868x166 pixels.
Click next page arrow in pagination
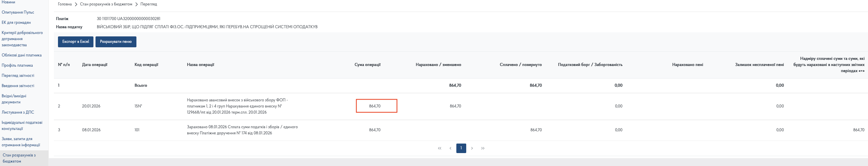[472, 148]
